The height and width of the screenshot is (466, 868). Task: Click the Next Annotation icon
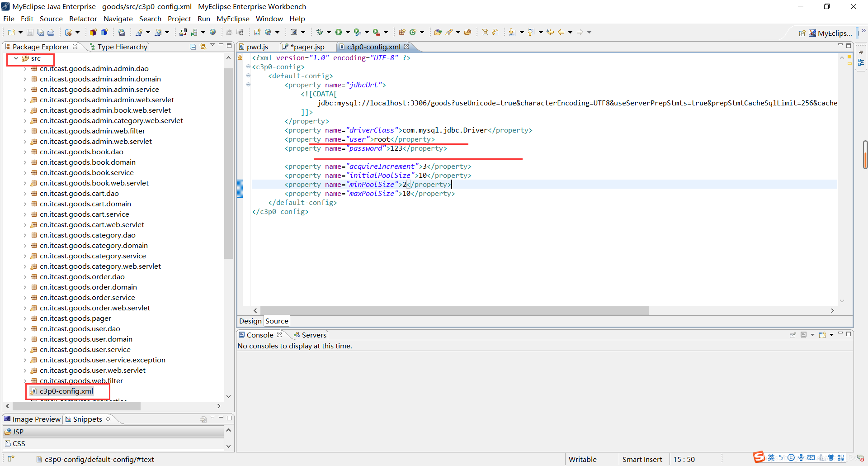coord(512,32)
